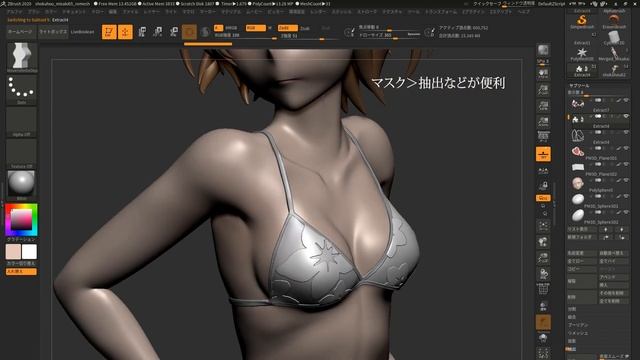Toggle the orange Floor grid button

543,154
